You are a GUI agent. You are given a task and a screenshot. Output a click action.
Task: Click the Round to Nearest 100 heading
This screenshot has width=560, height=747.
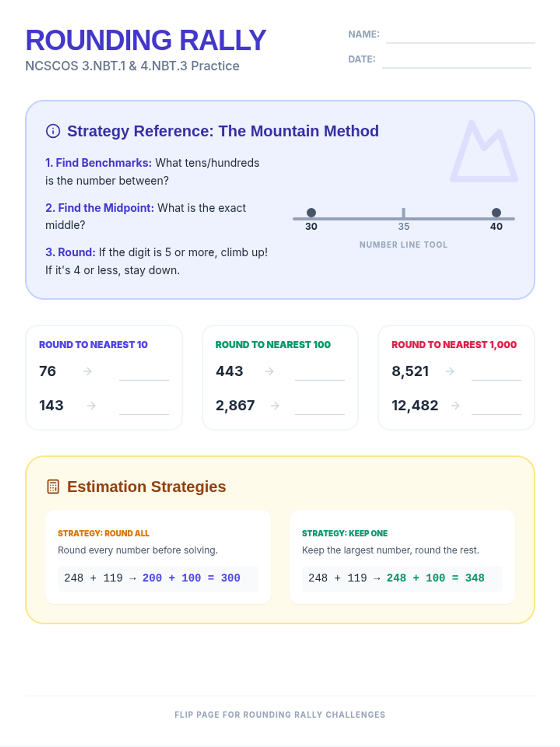click(x=273, y=345)
